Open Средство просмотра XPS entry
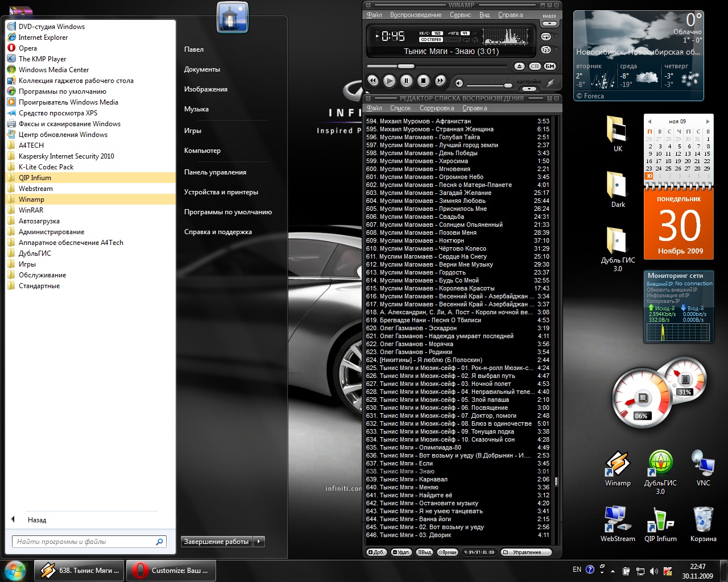 [x=90, y=113]
